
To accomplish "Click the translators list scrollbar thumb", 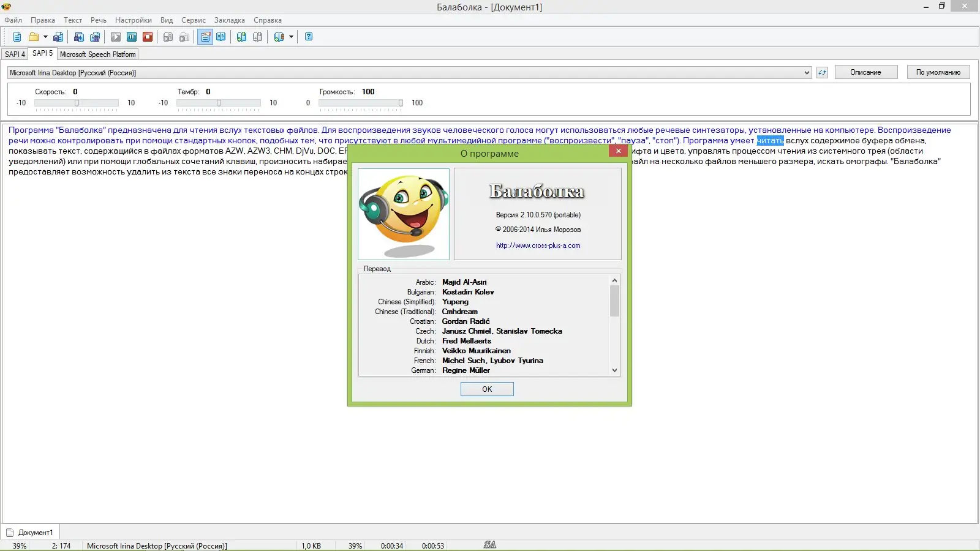I will [614, 301].
